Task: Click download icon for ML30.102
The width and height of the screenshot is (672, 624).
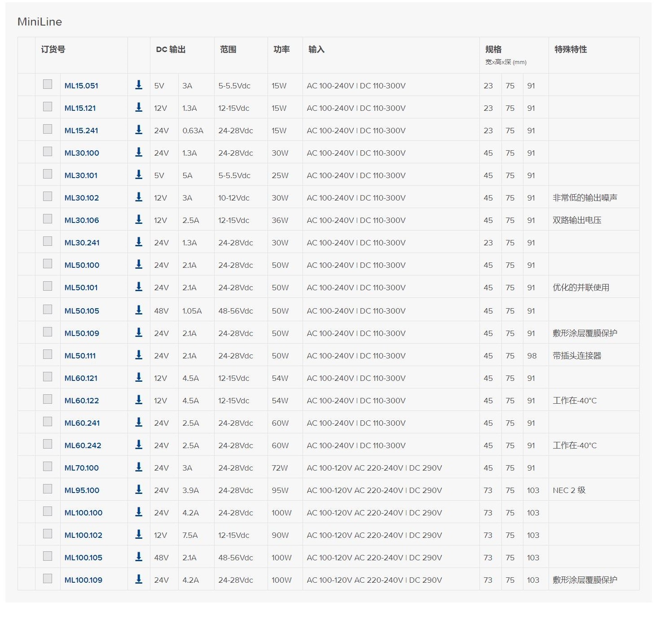Action: (139, 197)
